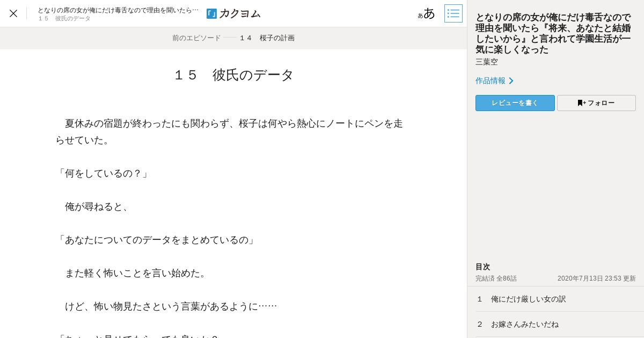This screenshot has width=644, height=338.
Task: Open the Kakuyomu logo homepage link
Action: coord(233,13)
